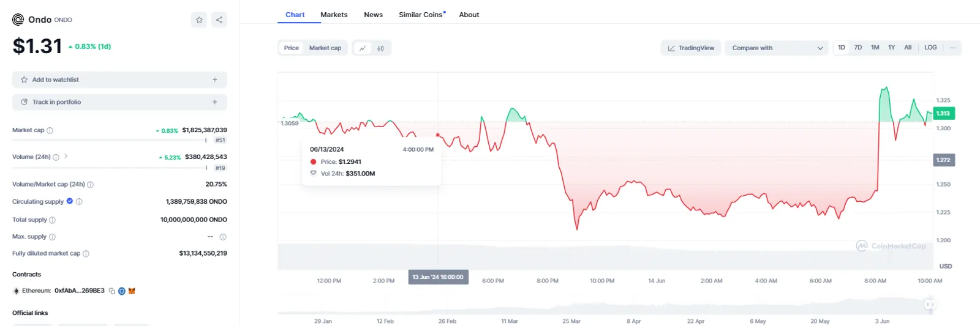Viewport: 980px width, 326px height.
Task: Click info icon beside max supply value
Action: tap(223, 237)
